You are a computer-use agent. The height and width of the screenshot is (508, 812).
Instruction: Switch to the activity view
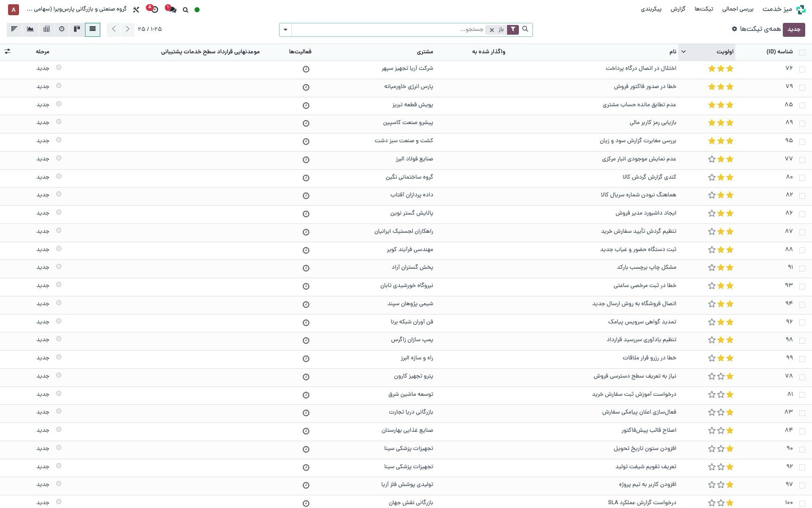(62, 29)
